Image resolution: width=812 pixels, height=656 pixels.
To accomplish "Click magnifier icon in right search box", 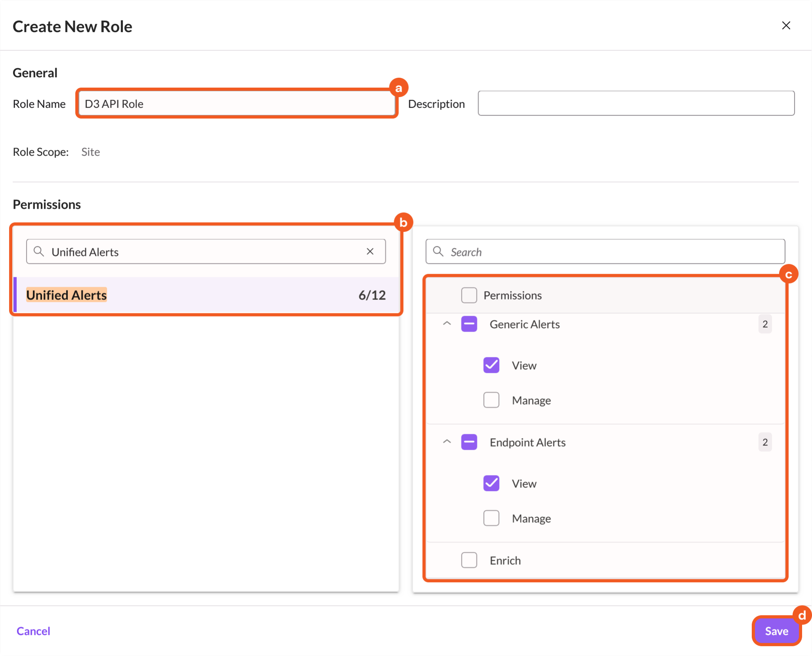I will [x=438, y=251].
